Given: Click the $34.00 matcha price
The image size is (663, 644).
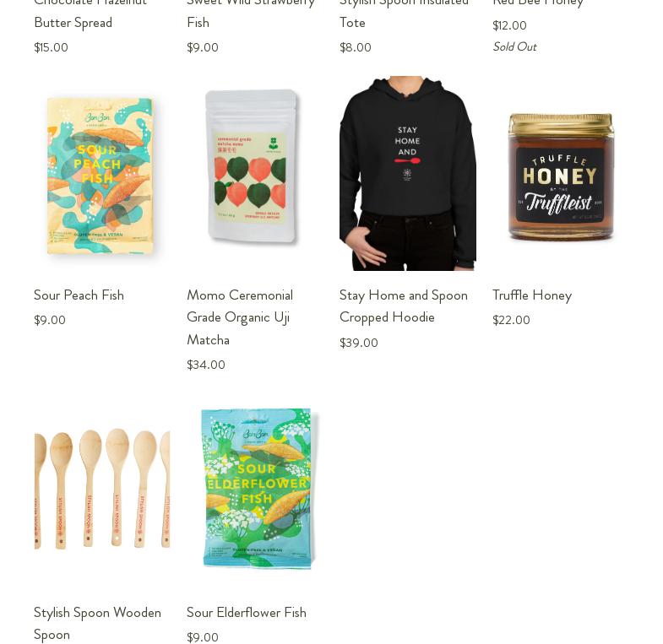Looking at the screenshot, I should click(x=206, y=365).
